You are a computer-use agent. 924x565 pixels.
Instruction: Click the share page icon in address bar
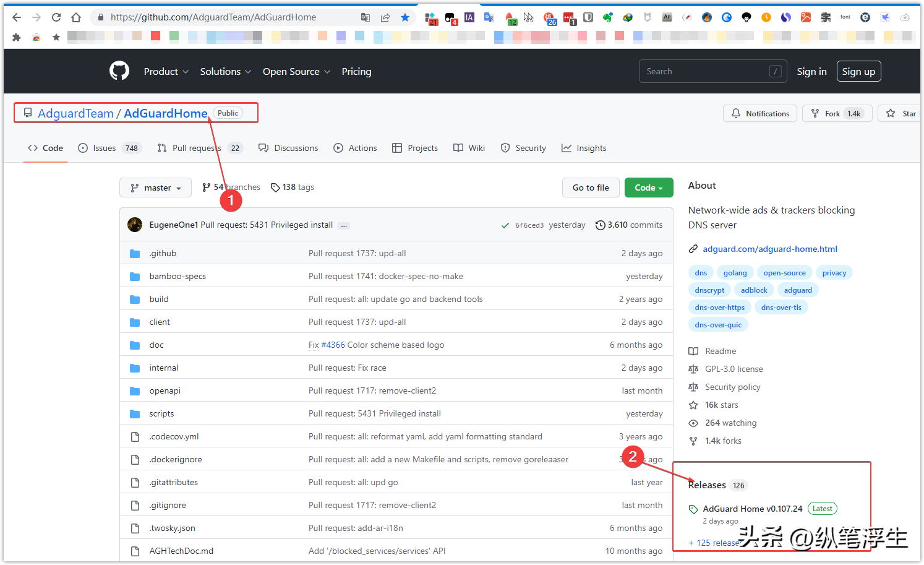(385, 17)
